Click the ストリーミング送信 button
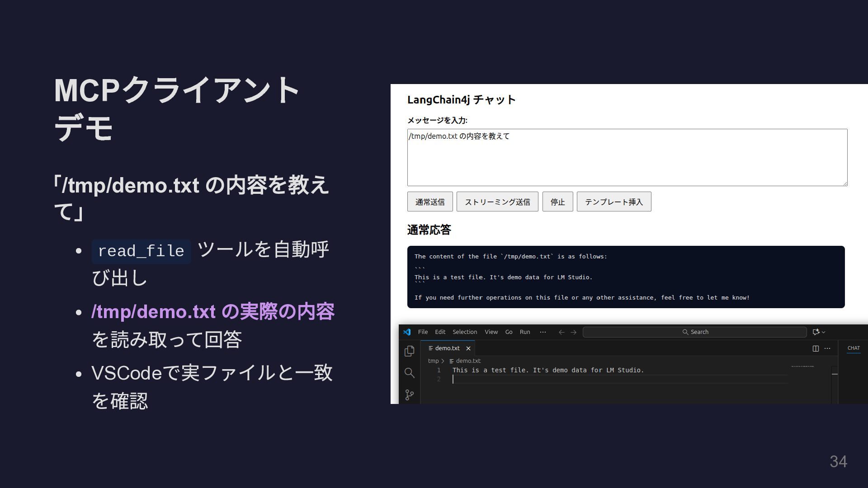Image resolution: width=868 pixels, height=488 pixels. pos(497,202)
